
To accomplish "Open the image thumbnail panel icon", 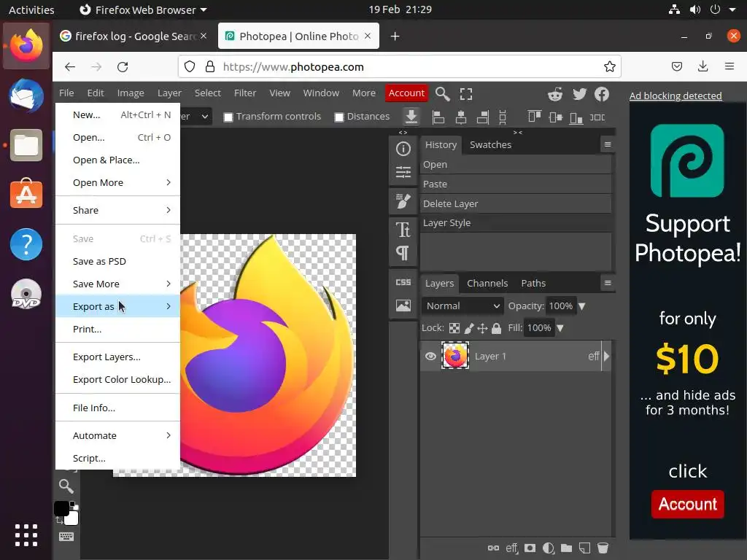I will [403, 306].
